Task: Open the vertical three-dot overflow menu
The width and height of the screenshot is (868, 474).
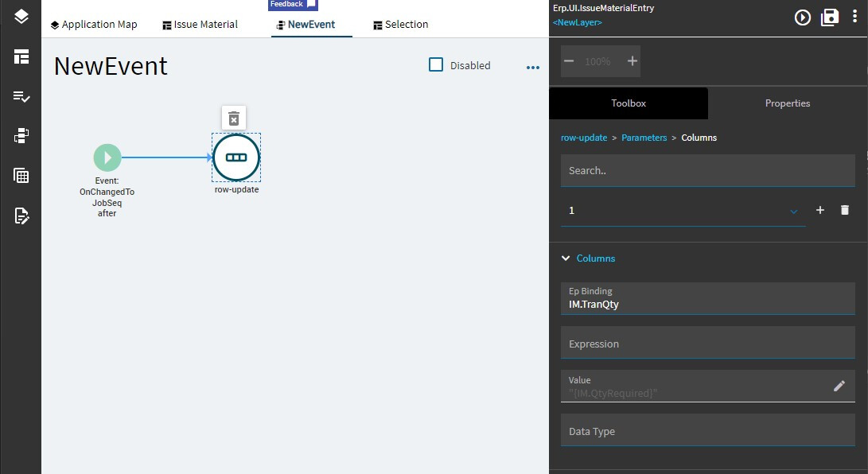Action: (x=854, y=17)
